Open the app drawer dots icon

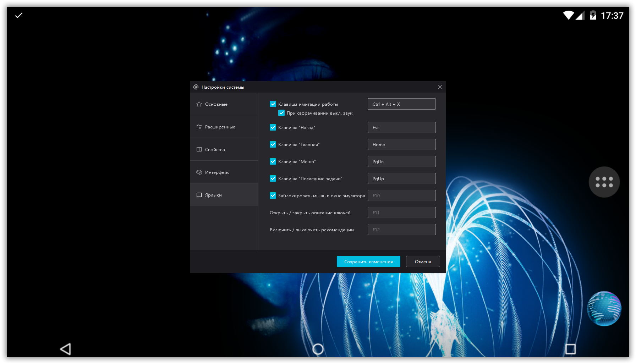pos(604,182)
